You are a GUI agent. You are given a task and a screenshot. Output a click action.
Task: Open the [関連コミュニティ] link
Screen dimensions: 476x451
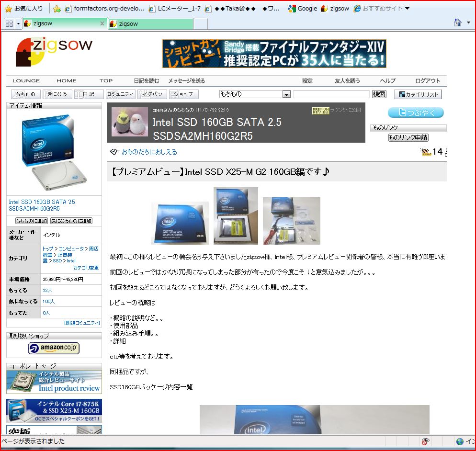point(82,323)
